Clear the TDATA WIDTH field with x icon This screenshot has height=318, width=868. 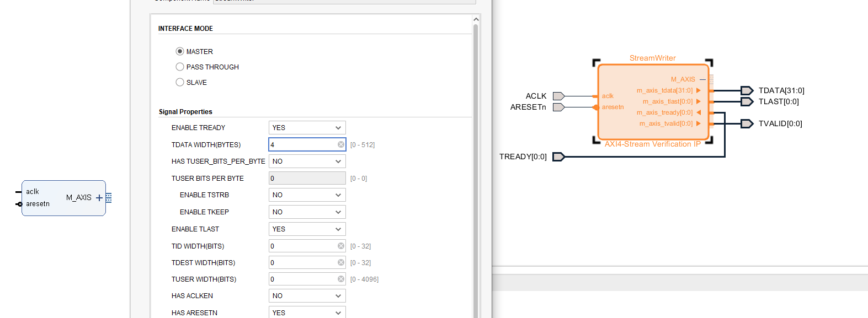[x=341, y=144]
